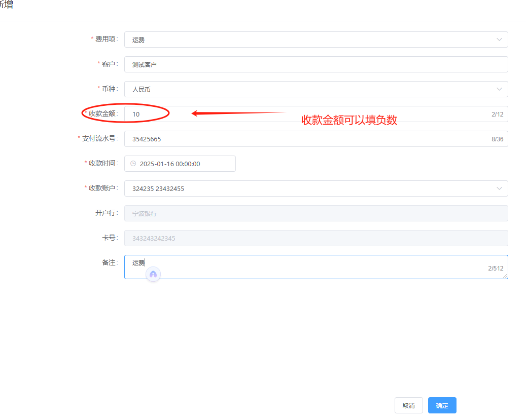The height and width of the screenshot is (420, 526).
Task: Click the 2/12 character counter
Action: [x=498, y=114]
